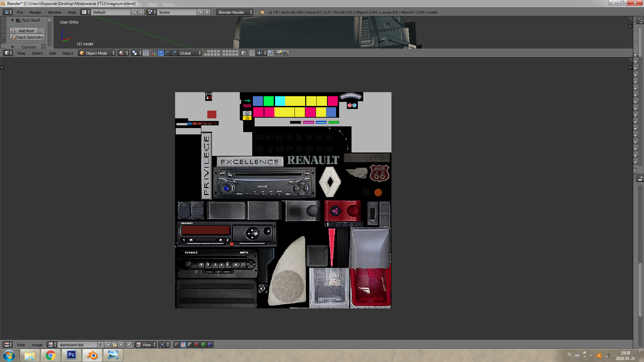644x362 pixels.
Task: Open the UV editor View menu
Action: coord(21,345)
